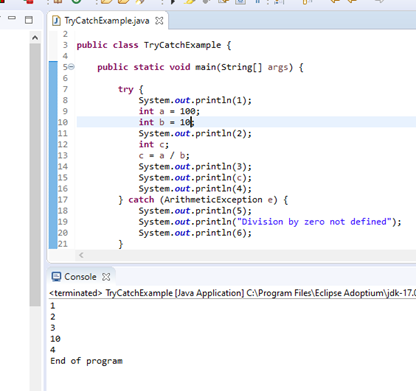Close the TryCatchExample.java editor tab
Screen dimensions: 416x391
pyautogui.click(x=159, y=21)
